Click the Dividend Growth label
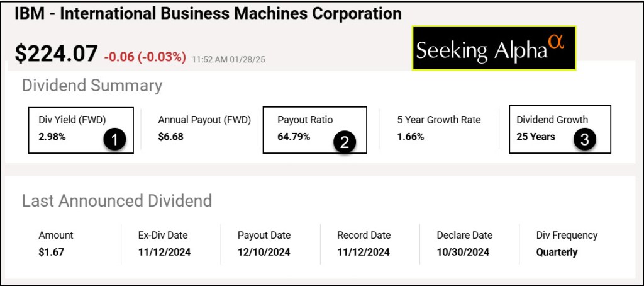644x286 pixels. 552,120
